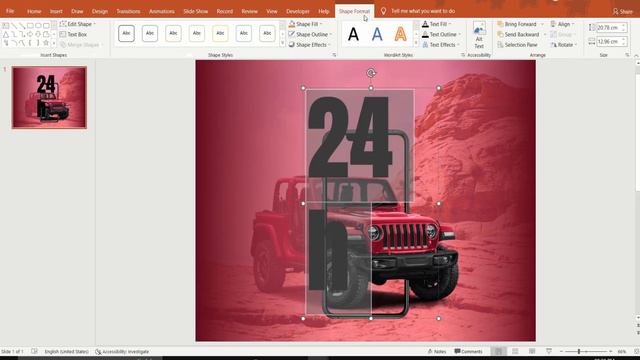Screen dimensions: 640x360
Task: Select the rectangle shape in the shapes gallery
Action: (x=30, y=25)
